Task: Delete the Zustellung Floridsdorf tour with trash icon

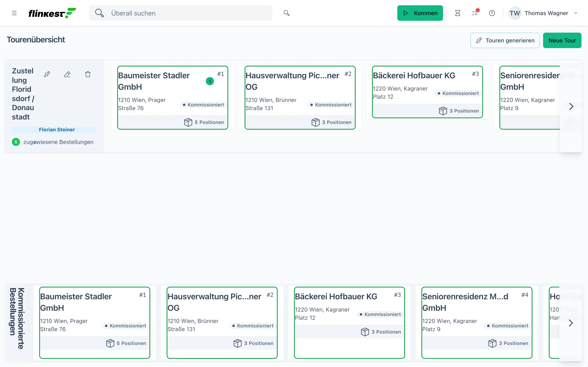Action: coord(88,74)
